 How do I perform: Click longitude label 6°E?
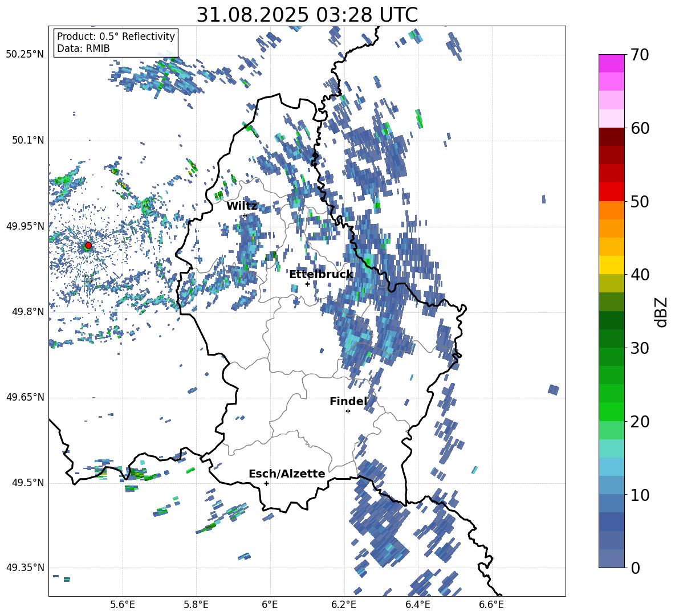coord(270,605)
